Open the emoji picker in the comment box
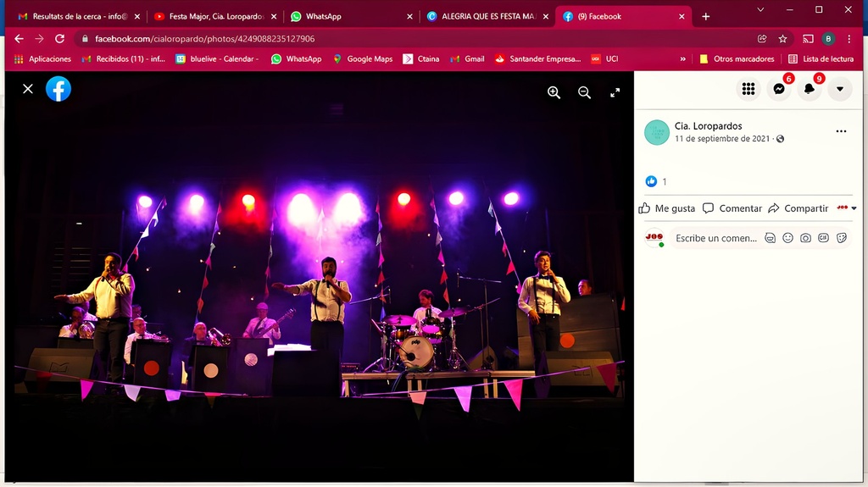Viewport: 868px width, 487px height. pyautogui.click(x=787, y=238)
